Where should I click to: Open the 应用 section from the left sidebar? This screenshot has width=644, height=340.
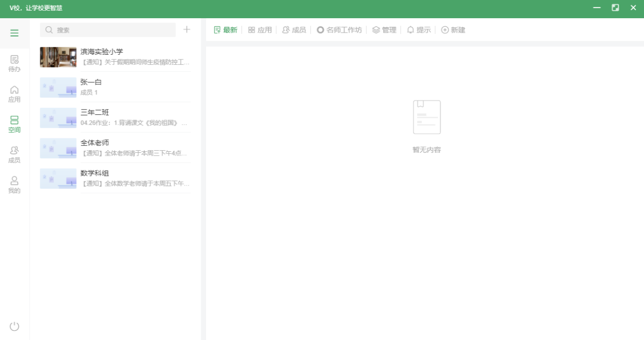[14, 92]
